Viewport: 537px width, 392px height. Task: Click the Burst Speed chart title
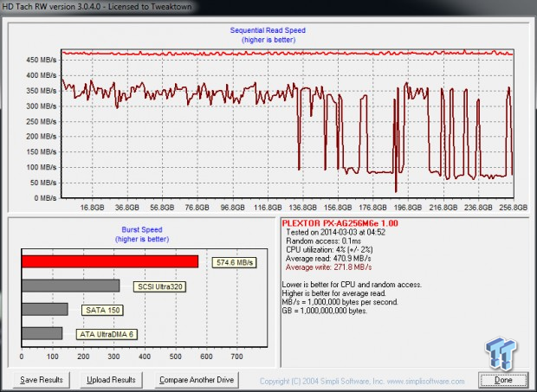(142, 229)
